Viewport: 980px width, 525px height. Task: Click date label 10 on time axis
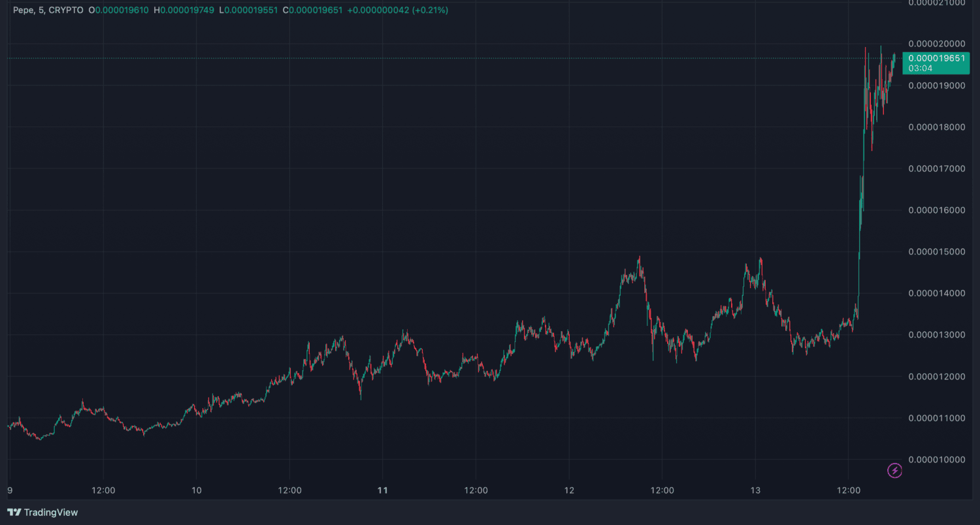tap(197, 490)
